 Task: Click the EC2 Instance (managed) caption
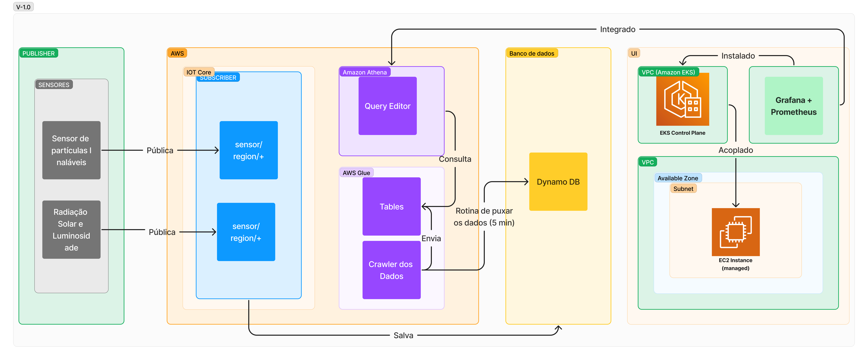click(x=736, y=264)
